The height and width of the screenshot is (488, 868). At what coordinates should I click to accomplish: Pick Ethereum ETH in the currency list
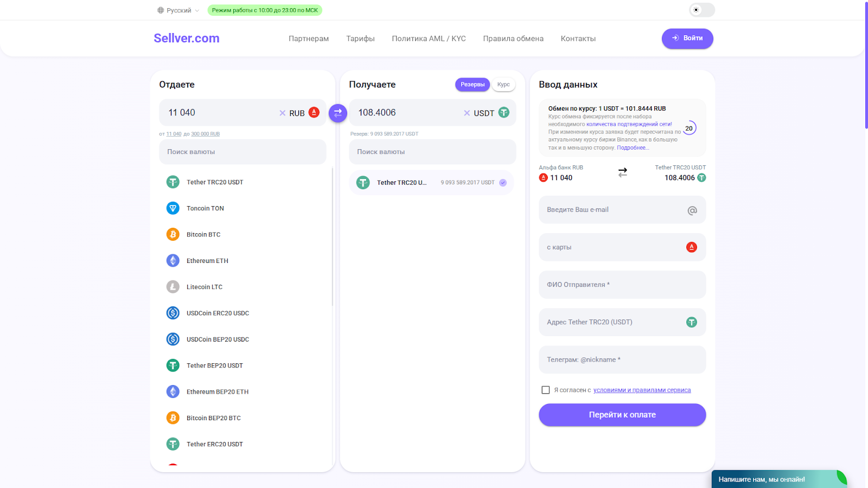[x=207, y=261]
